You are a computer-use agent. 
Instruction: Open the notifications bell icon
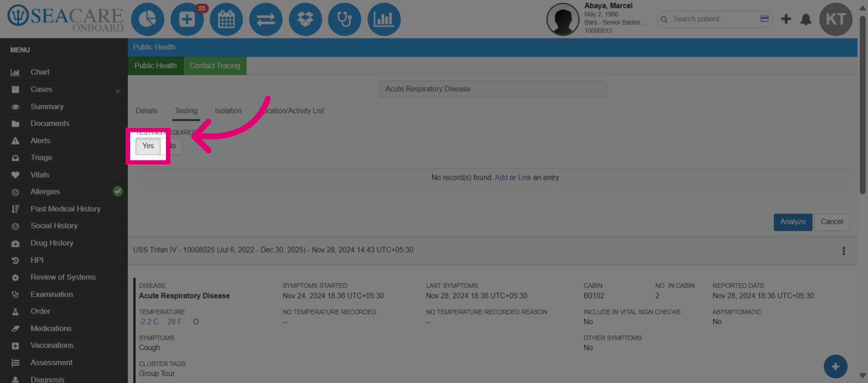click(x=806, y=19)
